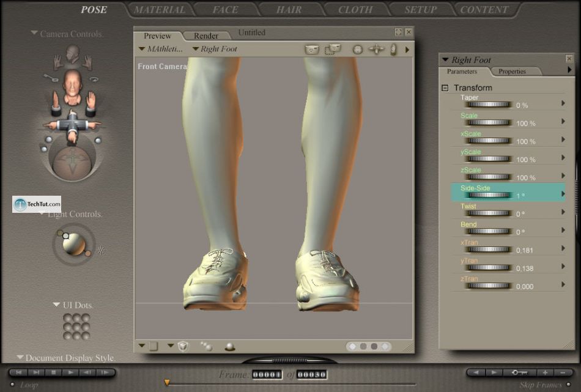Click the camera rotation trackball
The width and height of the screenshot is (581, 392).
click(x=72, y=162)
